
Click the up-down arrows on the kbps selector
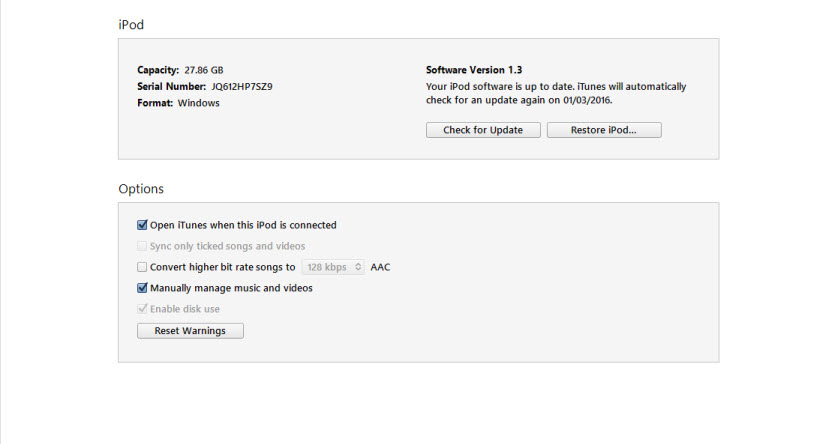coord(358,267)
